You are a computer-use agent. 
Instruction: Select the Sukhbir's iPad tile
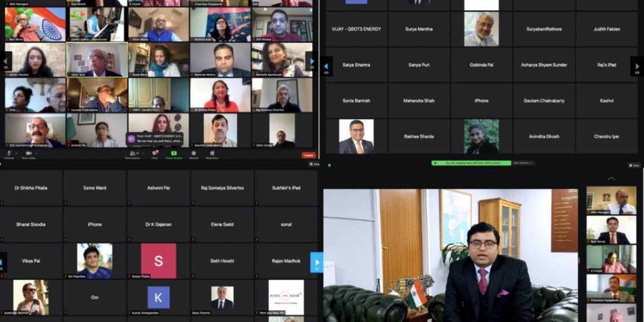(286, 188)
